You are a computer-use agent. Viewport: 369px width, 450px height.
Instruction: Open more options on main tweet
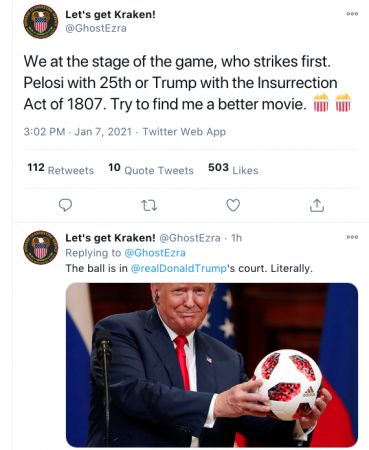coord(352,14)
